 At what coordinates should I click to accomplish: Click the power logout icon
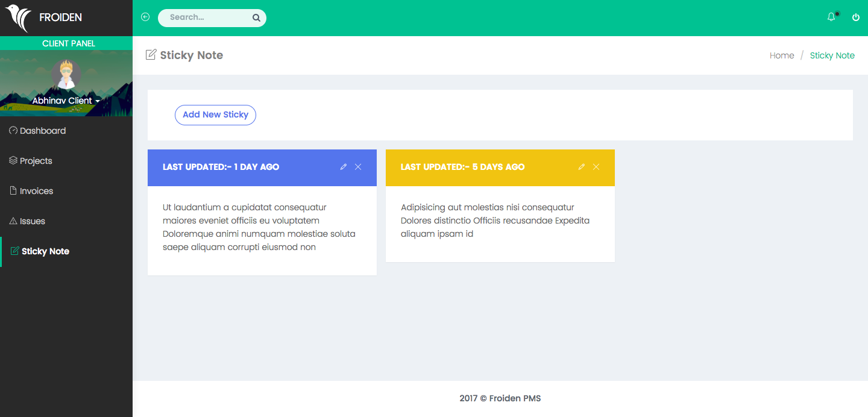pyautogui.click(x=856, y=17)
